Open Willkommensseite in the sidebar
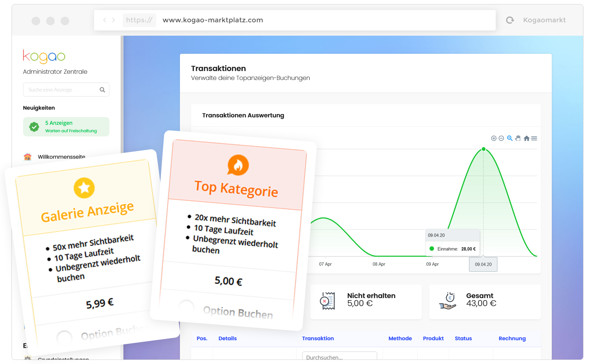The height and width of the screenshot is (364, 595). (x=61, y=157)
